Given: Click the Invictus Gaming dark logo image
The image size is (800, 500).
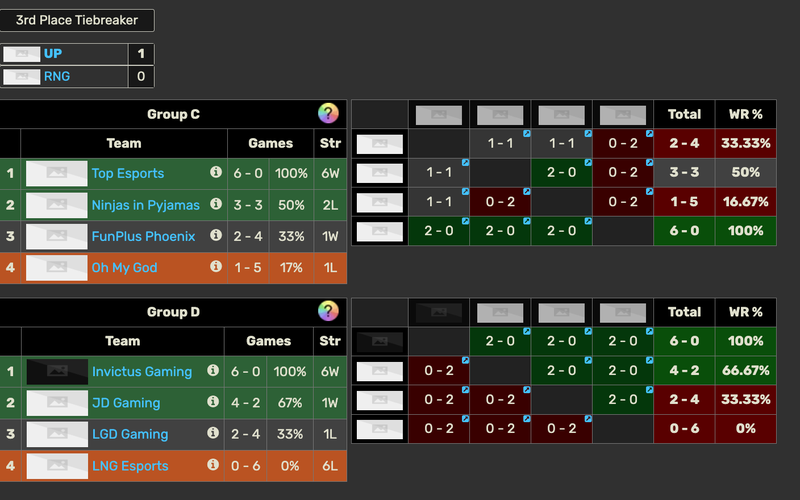Looking at the screenshot, I should click(57, 371).
